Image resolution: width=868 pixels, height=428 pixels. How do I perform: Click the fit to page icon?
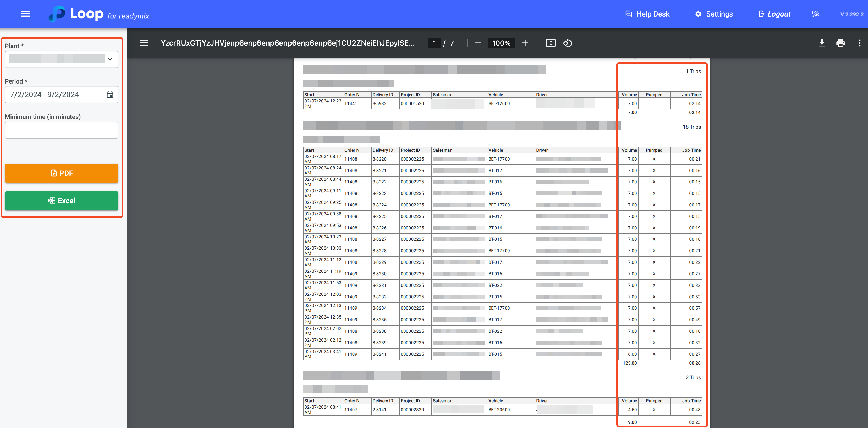[x=550, y=43]
